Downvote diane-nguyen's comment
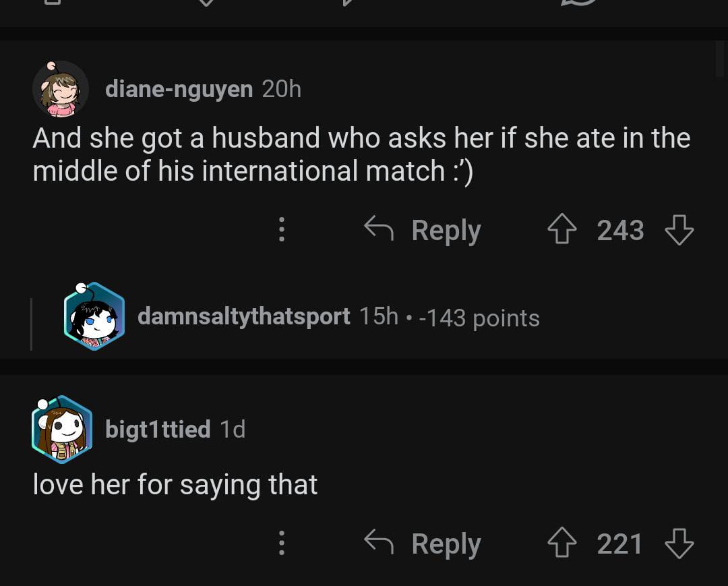 [679, 230]
